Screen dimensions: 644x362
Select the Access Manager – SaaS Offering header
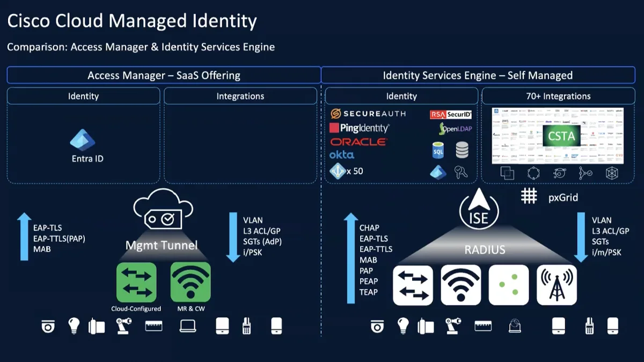[x=164, y=76]
